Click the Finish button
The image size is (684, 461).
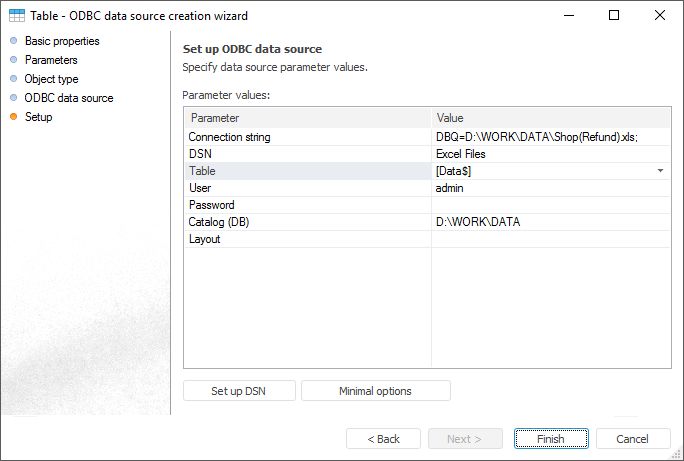(x=550, y=439)
